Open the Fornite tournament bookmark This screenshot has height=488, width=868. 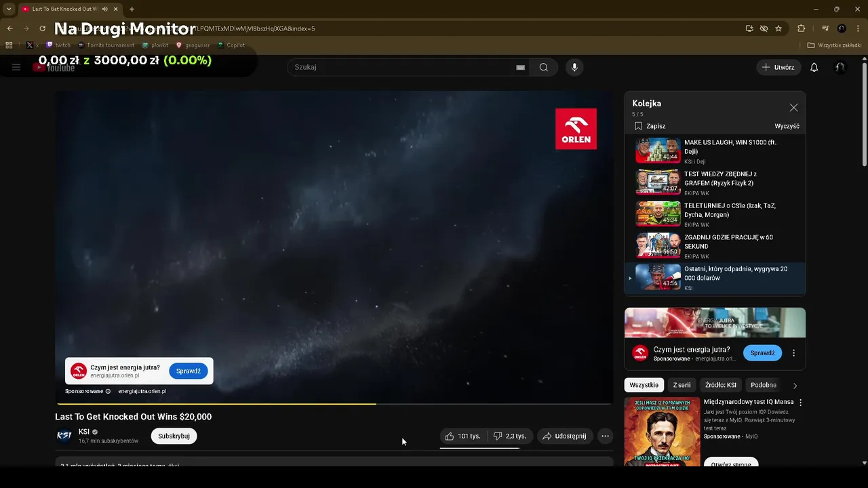tap(106, 45)
